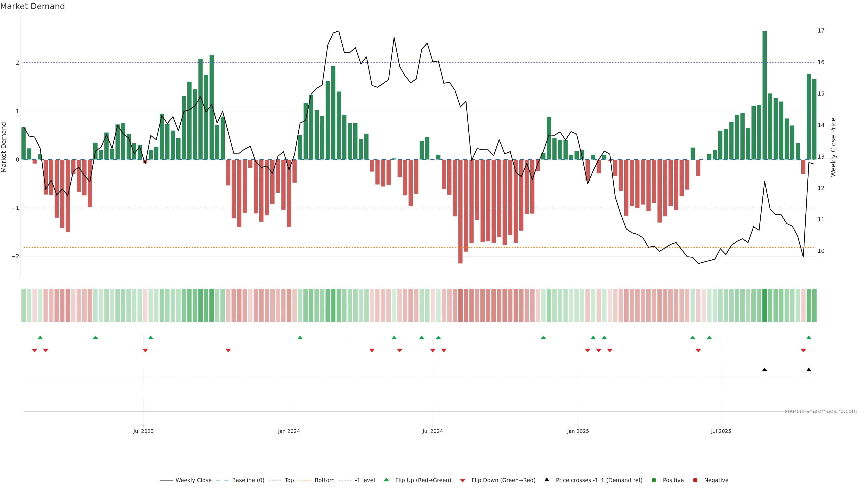Click the Market Demand chart title
Screen dimensions: 868x488
point(32,6)
